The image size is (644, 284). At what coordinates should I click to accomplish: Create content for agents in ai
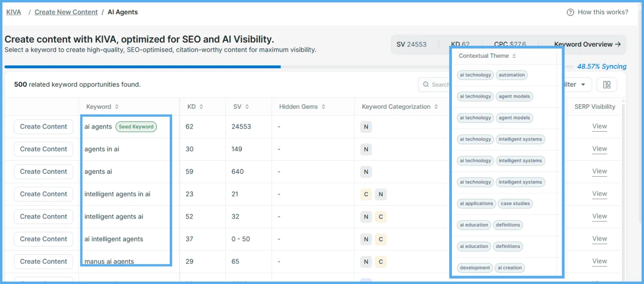[x=43, y=149]
